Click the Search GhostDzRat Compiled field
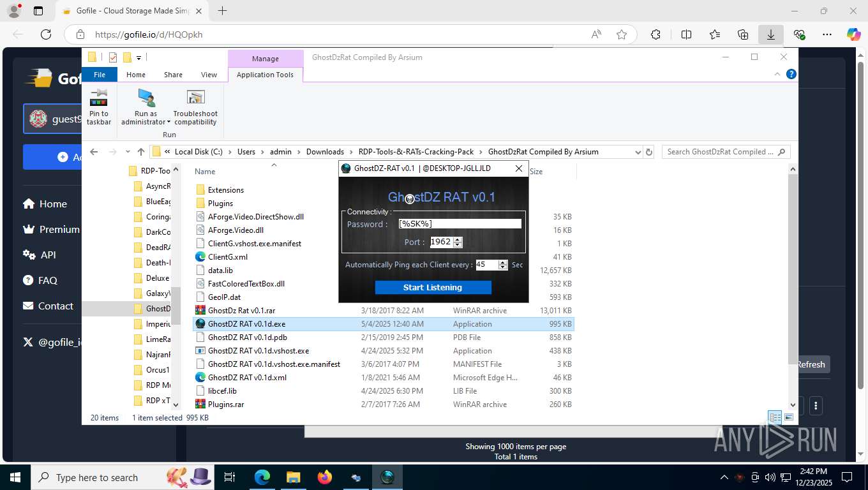This screenshot has height=490, width=868. click(x=726, y=152)
